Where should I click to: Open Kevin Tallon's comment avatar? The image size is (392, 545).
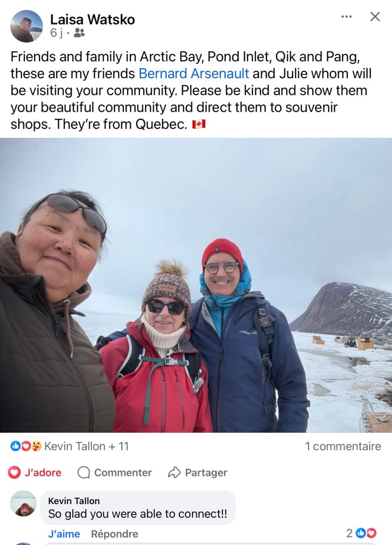23,503
